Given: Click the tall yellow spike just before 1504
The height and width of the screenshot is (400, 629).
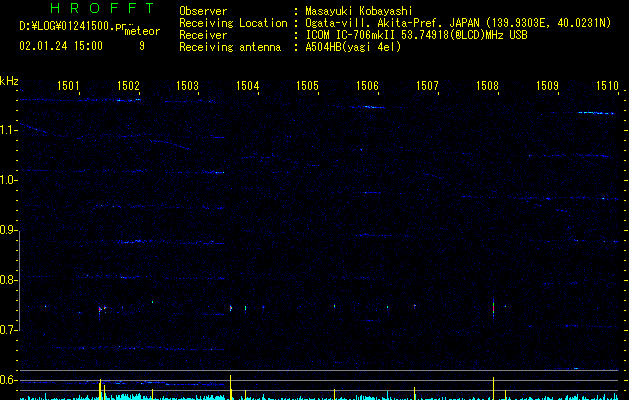Looking at the screenshot, I should pos(230,387).
